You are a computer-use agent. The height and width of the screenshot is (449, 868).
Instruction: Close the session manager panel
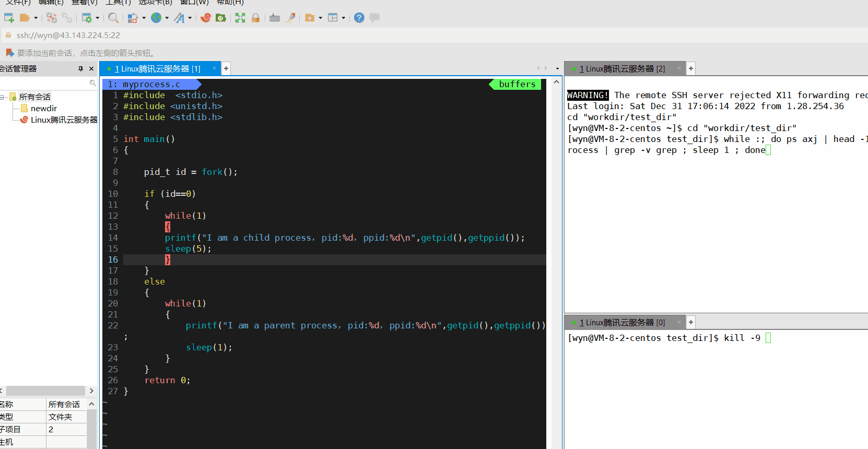pos(91,69)
